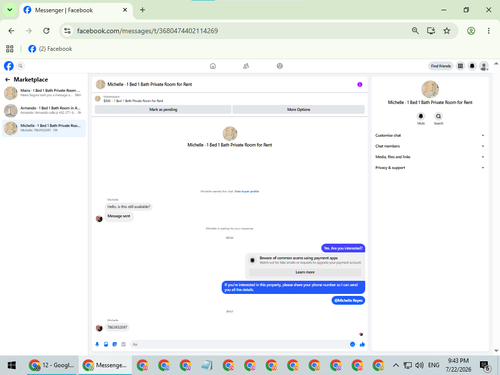Go back from Marketplace with arrow
Viewport: 500px width, 375px height.
[7, 79]
